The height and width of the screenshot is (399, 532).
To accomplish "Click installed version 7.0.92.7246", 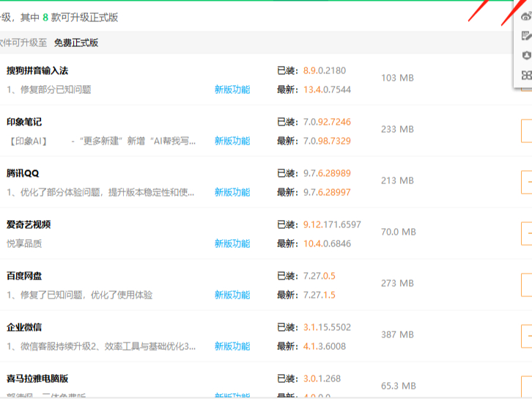I will 327,122.
